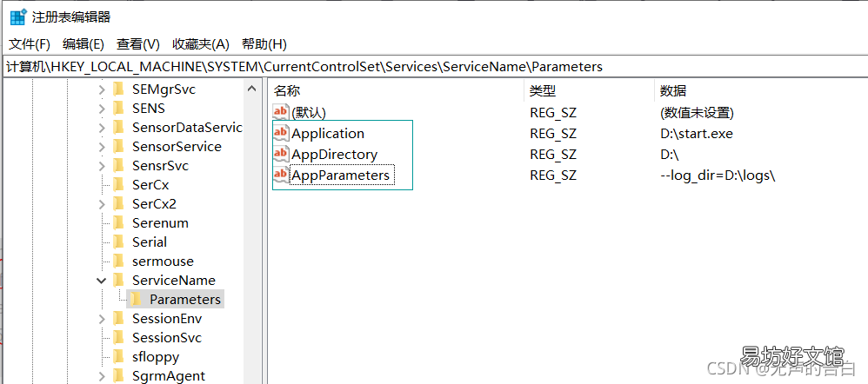Viewport: 868px width, 384px height.
Task: Expand the SgrmAgent tree node
Action: click(101, 376)
